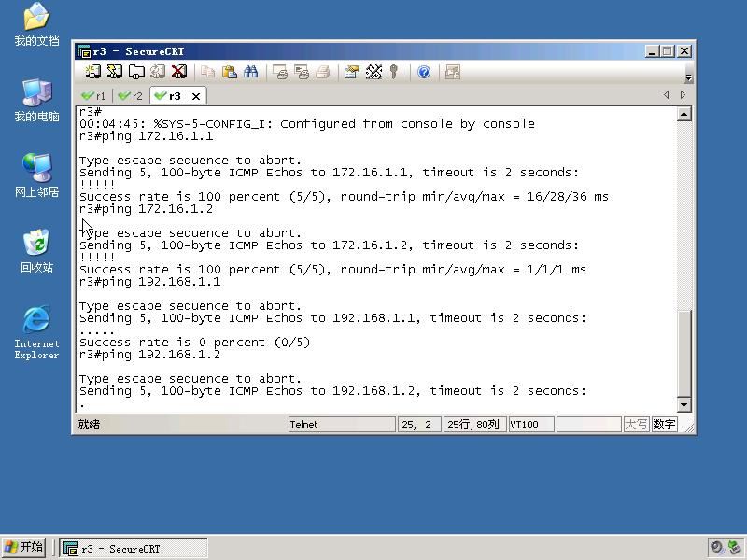Click the Print Screen icon
The width and height of the screenshot is (747, 560).
pyautogui.click(x=279, y=72)
